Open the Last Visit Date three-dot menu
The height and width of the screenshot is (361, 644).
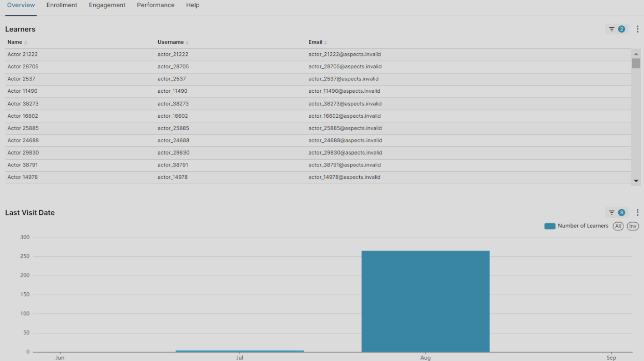click(x=637, y=212)
